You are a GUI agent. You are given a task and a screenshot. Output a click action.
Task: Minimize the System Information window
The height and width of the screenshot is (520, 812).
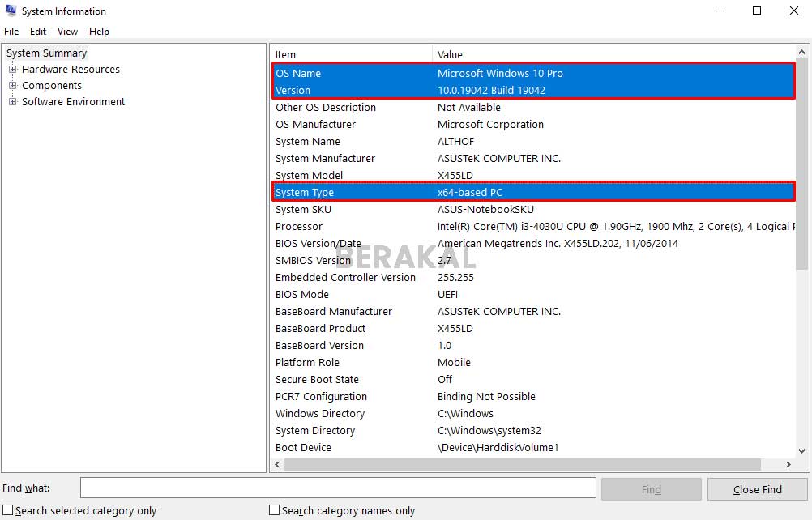(x=720, y=11)
